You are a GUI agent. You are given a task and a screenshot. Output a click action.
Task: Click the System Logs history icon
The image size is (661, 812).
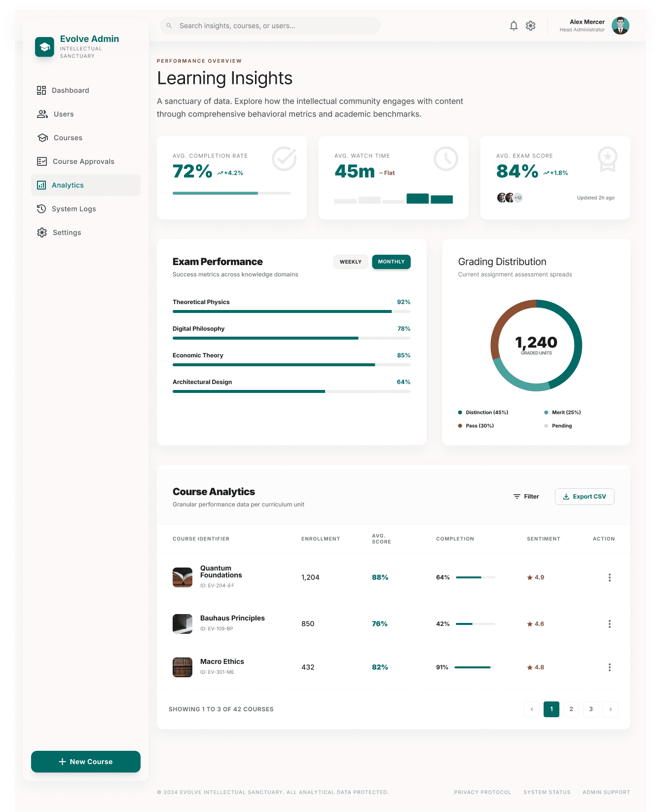click(41, 209)
